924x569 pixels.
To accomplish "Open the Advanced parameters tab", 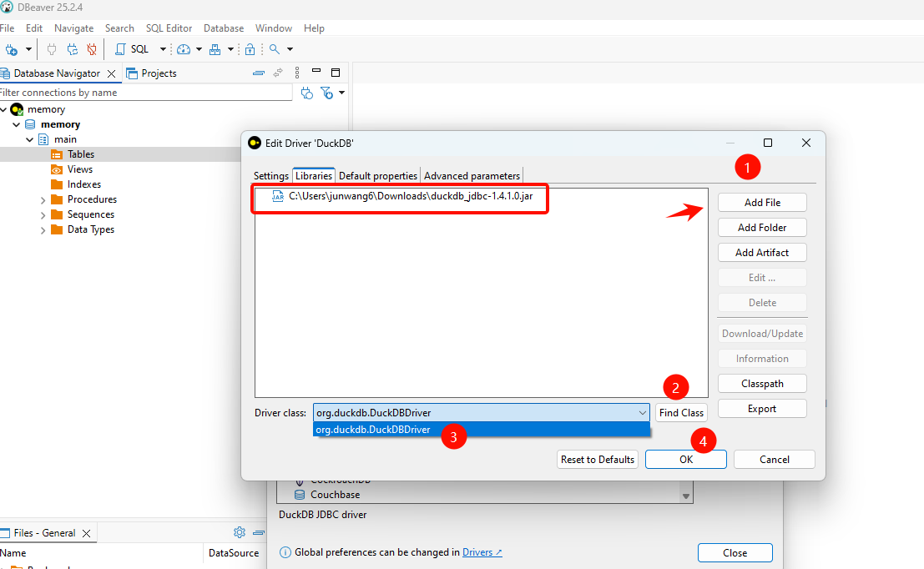I will (472, 175).
